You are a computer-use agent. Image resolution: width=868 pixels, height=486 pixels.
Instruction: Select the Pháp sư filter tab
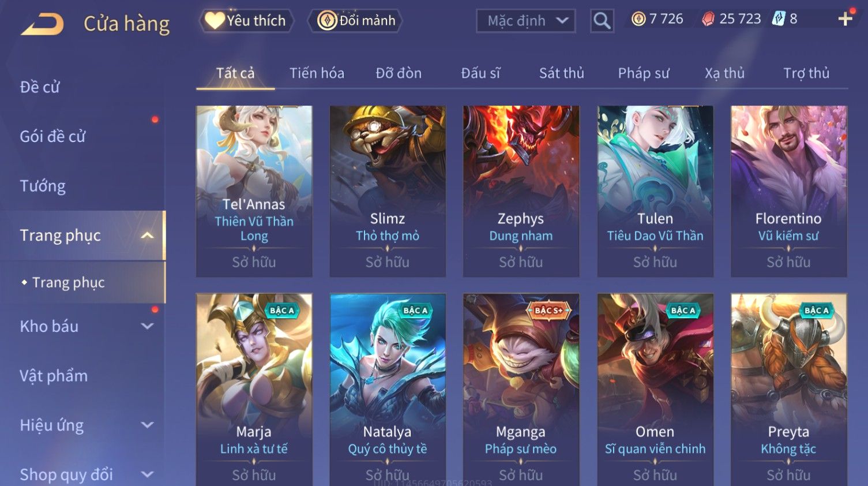(644, 73)
